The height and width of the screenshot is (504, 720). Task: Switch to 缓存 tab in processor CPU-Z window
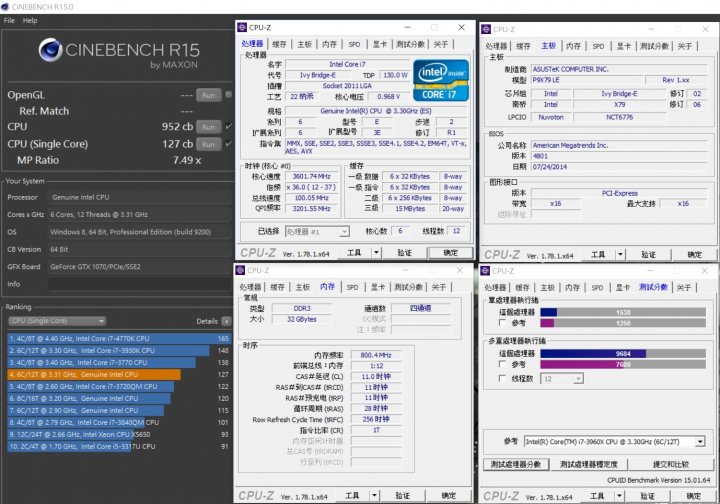(x=279, y=44)
